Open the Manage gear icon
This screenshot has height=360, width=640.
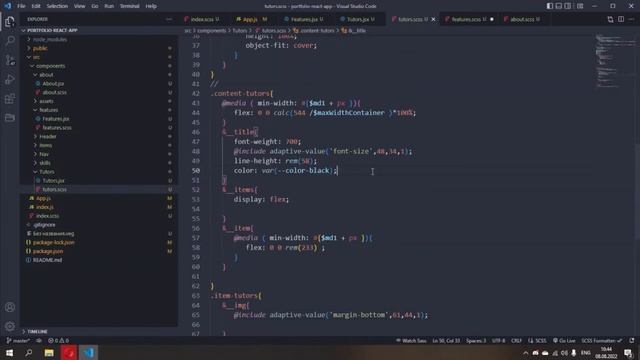pyautogui.click(x=10, y=326)
